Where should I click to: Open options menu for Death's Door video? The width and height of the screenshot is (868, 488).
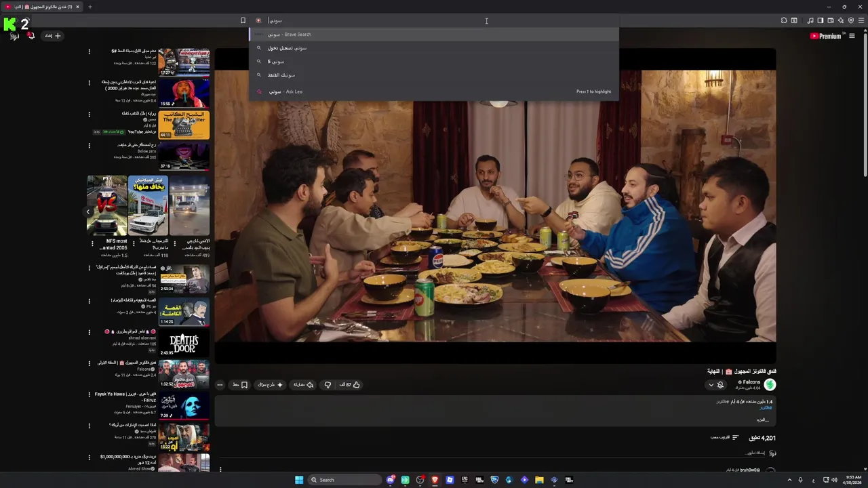coord(89,332)
